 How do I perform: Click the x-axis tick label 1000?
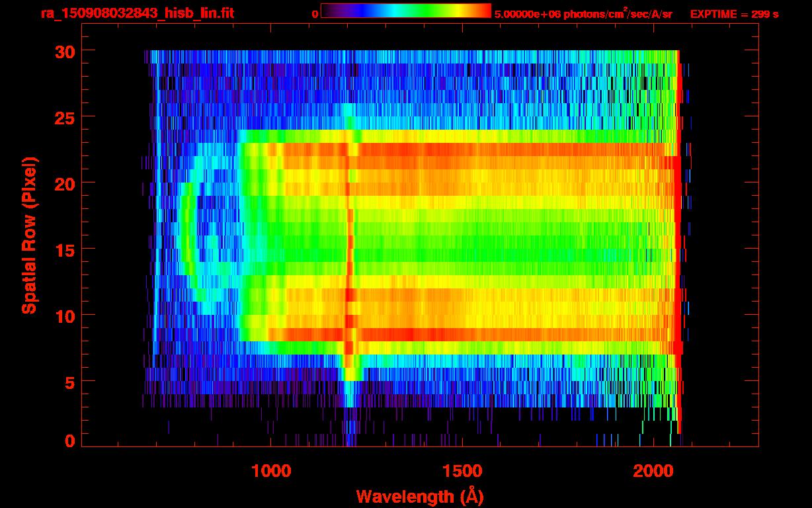pos(271,471)
